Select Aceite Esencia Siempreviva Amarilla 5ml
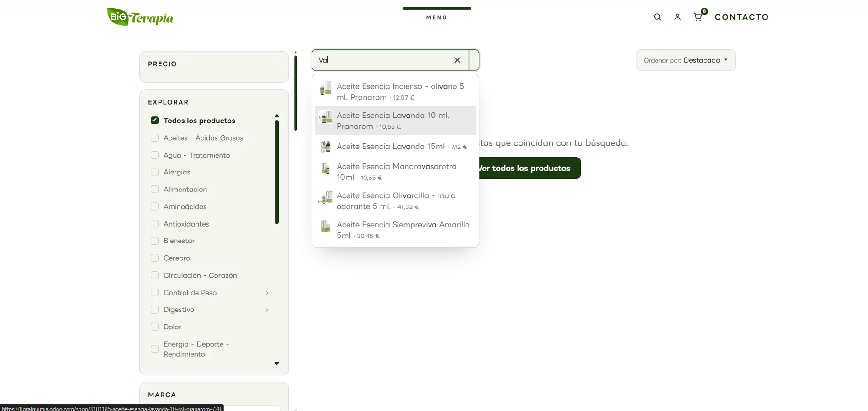Image resolution: width=868 pixels, height=411 pixels. coord(395,230)
